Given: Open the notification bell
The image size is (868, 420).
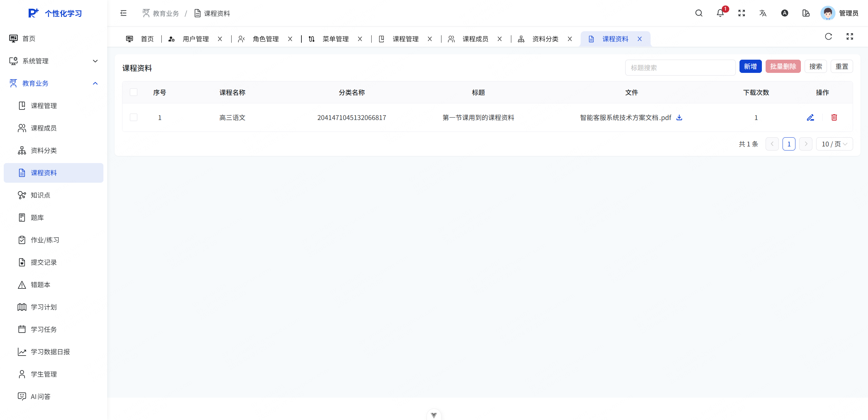Looking at the screenshot, I should tap(720, 13).
